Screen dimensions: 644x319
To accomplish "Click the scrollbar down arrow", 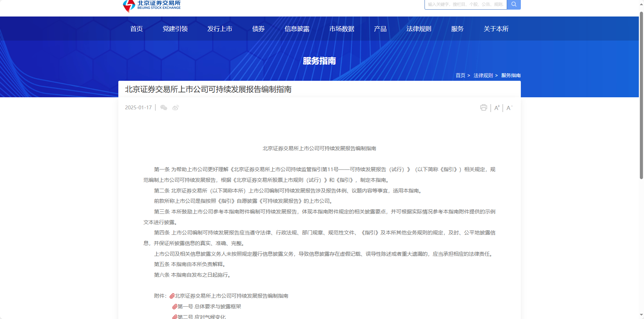I will [x=641, y=315].
